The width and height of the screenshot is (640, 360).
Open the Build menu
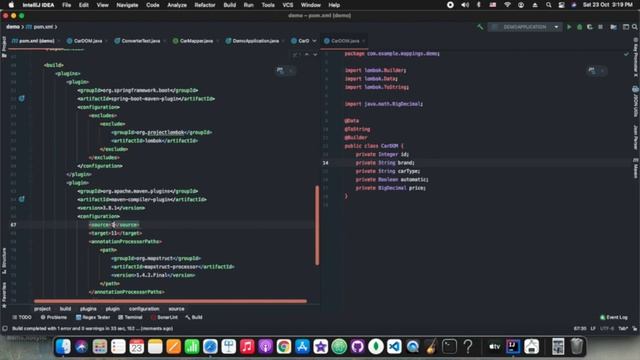coord(229,5)
